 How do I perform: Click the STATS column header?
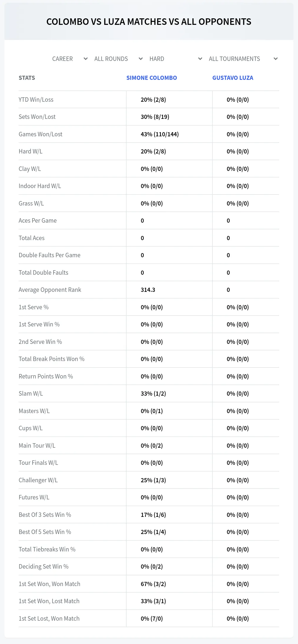(x=27, y=78)
